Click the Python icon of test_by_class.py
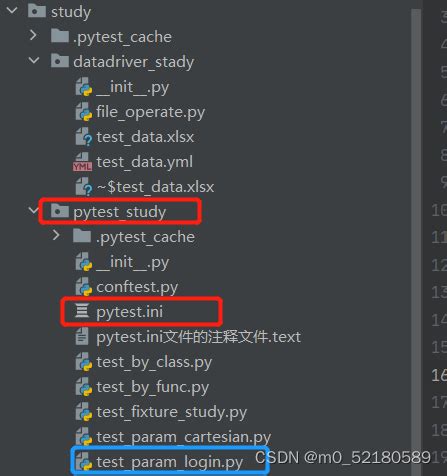447x476 pixels. click(x=83, y=362)
